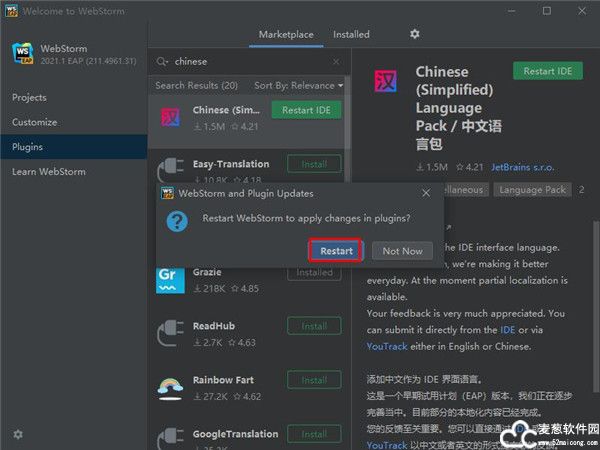
Task: Focus the plugin search field
Action: pyautogui.click(x=249, y=62)
